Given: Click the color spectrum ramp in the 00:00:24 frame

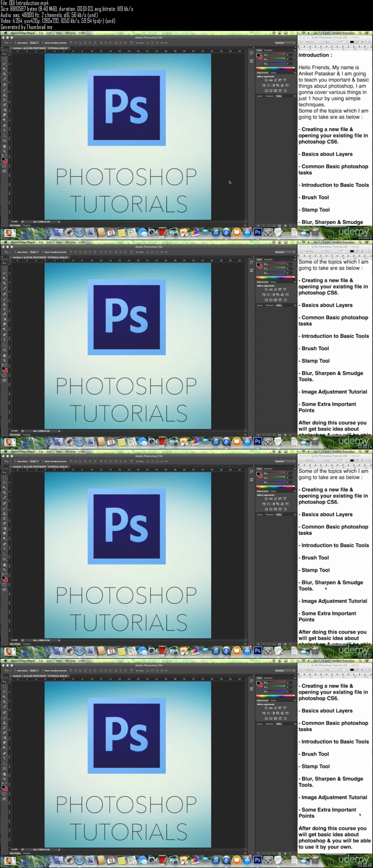Looking at the screenshot, I should click(275, 278).
